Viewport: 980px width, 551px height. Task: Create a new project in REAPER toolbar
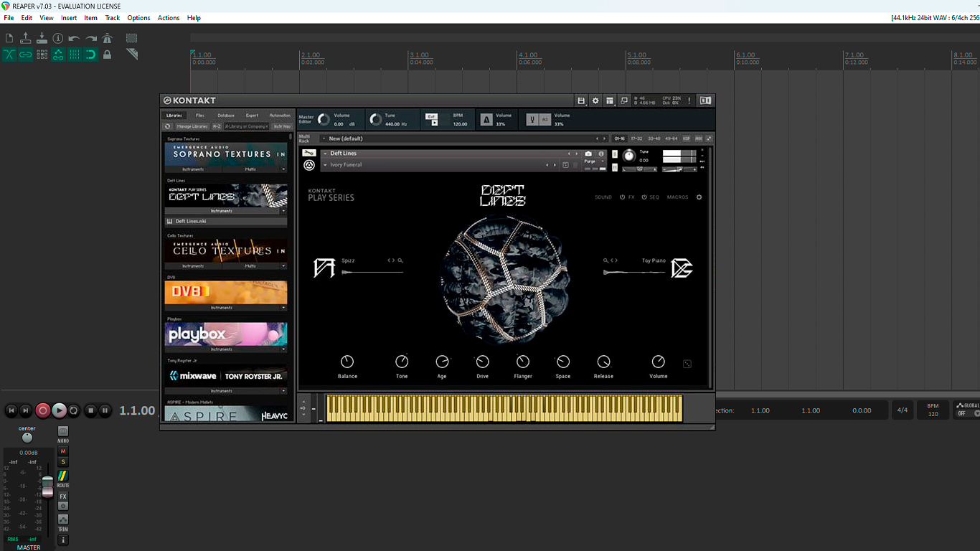pos(9,38)
